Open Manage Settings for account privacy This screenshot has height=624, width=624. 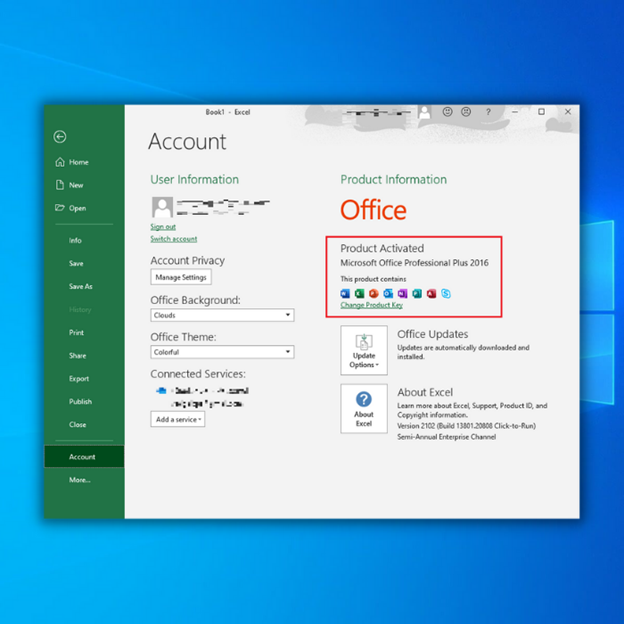click(181, 277)
